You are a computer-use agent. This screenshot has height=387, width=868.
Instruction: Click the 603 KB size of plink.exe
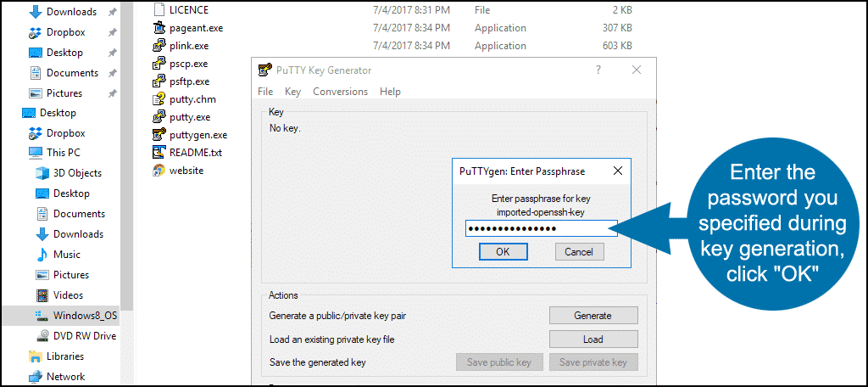click(617, 46)
